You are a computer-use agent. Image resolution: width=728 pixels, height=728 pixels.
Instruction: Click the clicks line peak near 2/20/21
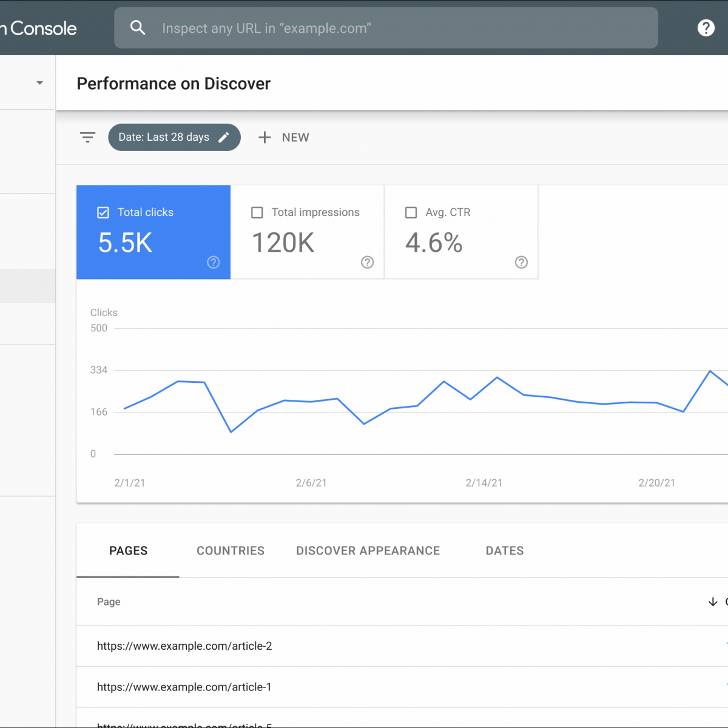710,371
